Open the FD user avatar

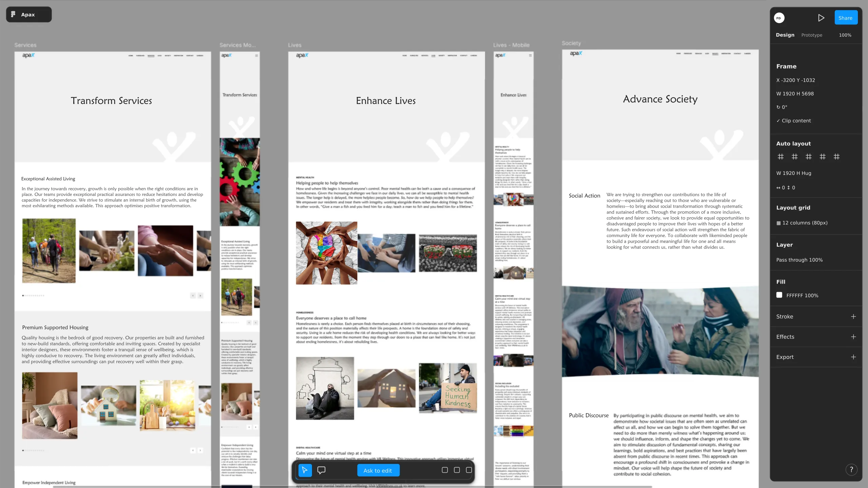(779, 18)
